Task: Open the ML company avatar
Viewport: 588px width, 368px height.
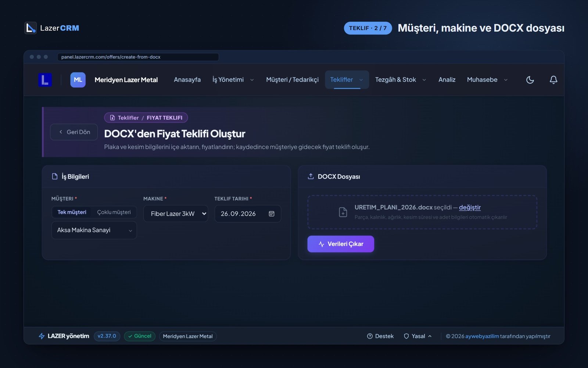Action: (x=78, y=80)
